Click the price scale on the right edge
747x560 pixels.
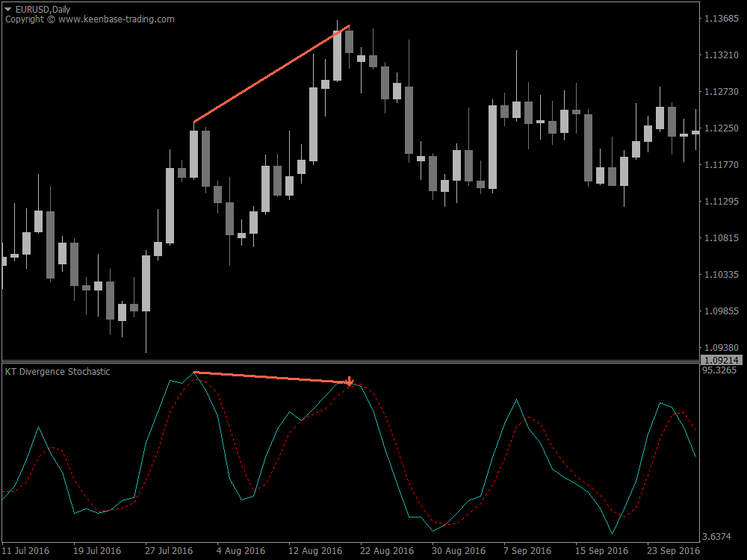pos(722,224)
